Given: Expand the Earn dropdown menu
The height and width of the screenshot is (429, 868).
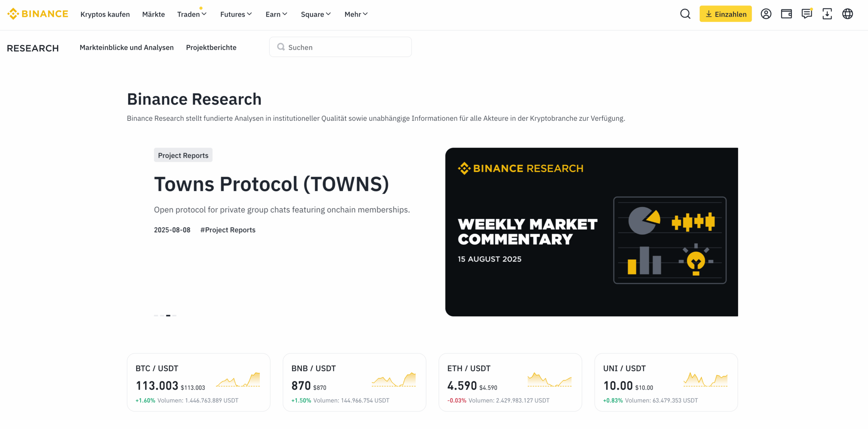Looking at the screenshot, I should pos(276,14).
